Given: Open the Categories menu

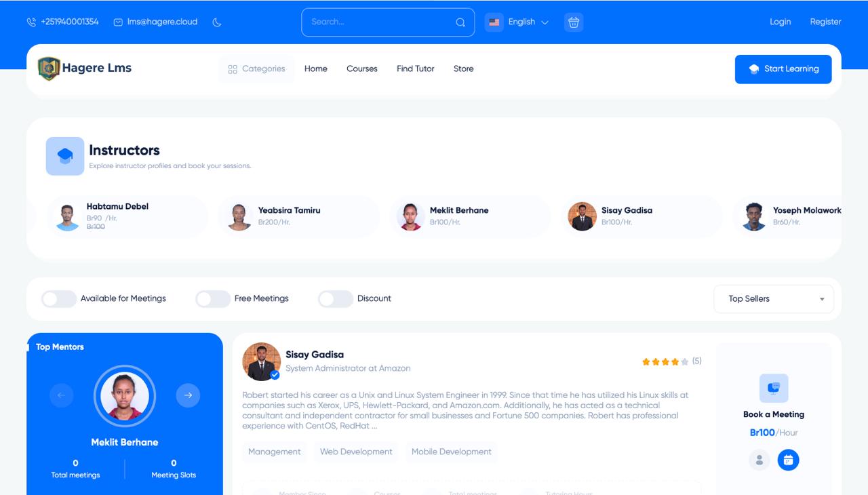Looking at the screenshot, I should (256, 69).
